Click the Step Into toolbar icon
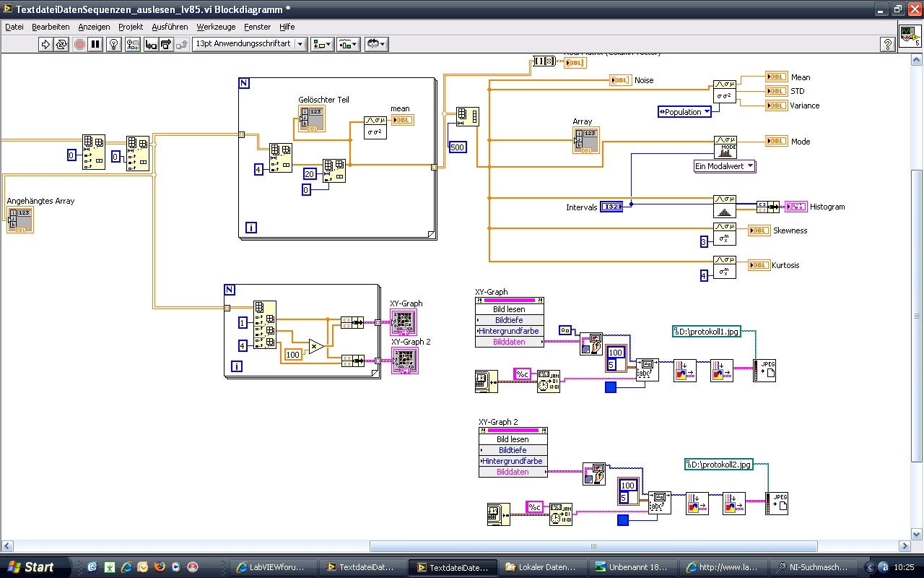Image resolution: width=924 pixels, height=578 pixels. point(151,44)
